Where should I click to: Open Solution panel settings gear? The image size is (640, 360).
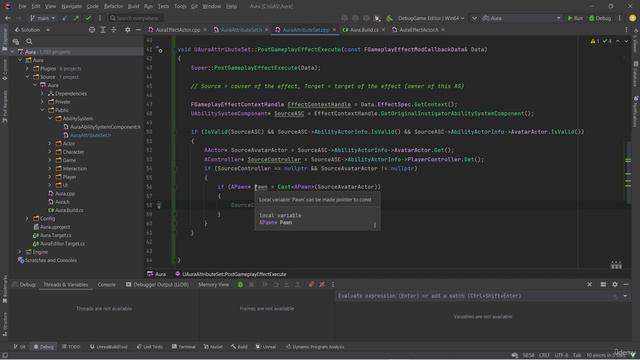click(128, 30)
